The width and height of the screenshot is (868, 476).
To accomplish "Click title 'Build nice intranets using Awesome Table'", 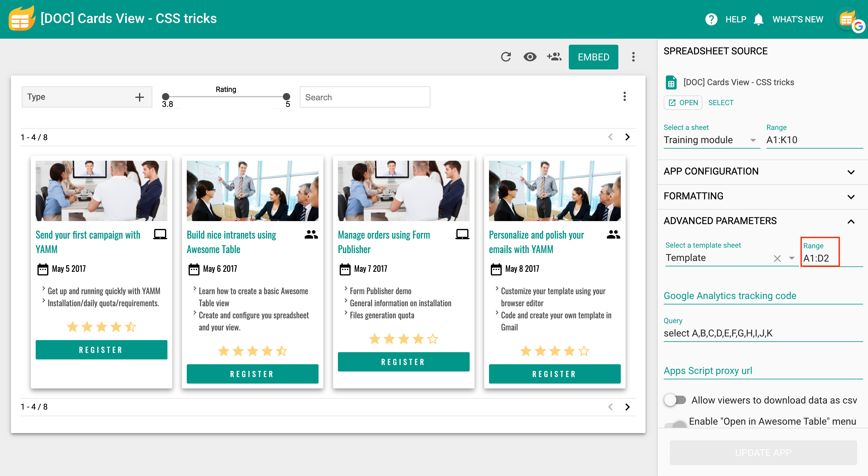I will pos(232,242).
